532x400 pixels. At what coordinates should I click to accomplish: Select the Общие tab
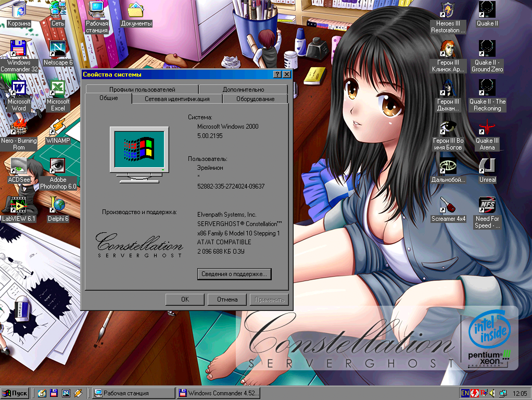(109, 98)
